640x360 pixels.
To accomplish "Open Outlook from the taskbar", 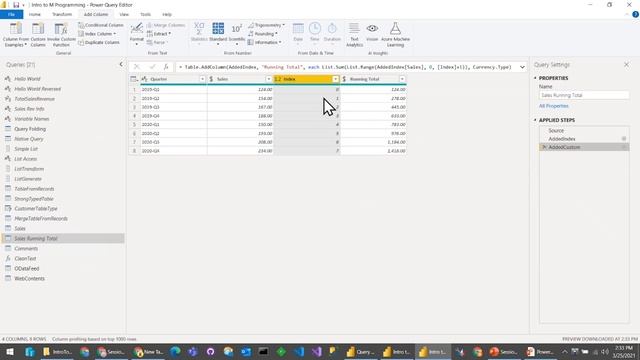I will coord(246,351).
